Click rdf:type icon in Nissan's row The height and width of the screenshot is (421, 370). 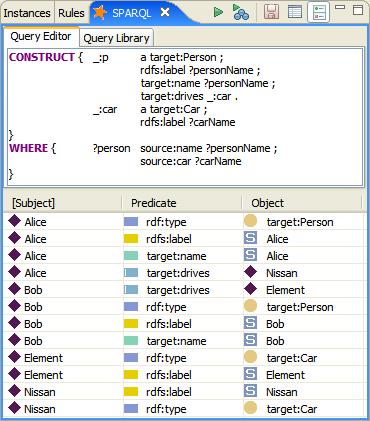coord(131,409)
